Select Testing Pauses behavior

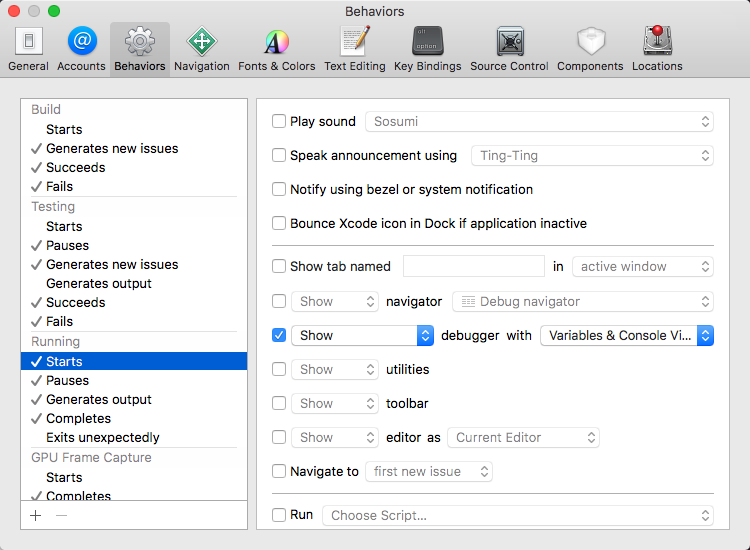[134, 245]
